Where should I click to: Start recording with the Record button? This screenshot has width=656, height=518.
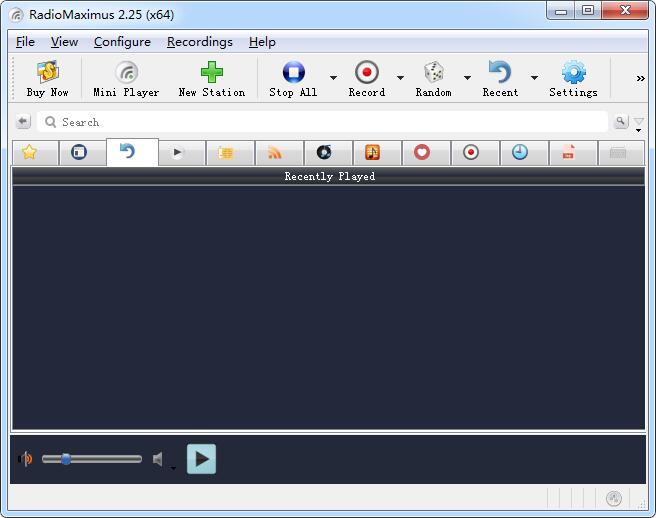367,79
